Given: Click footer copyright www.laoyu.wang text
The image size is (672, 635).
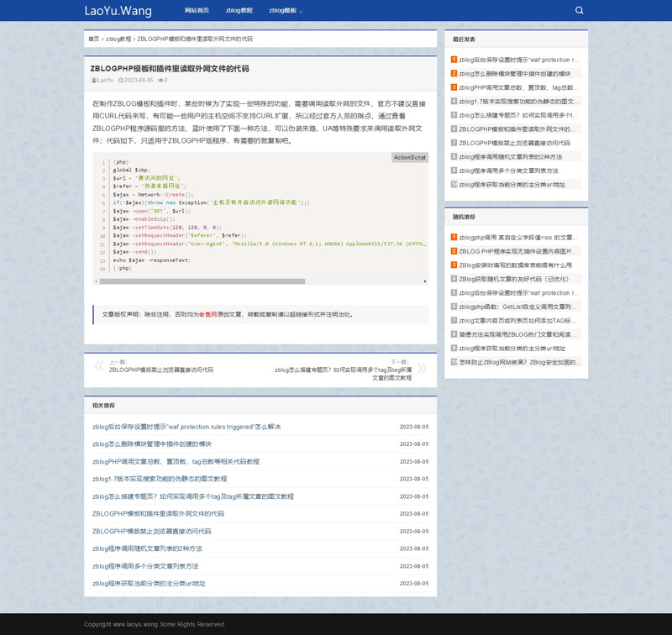Looking at the screenshot, I should point(155,624).
